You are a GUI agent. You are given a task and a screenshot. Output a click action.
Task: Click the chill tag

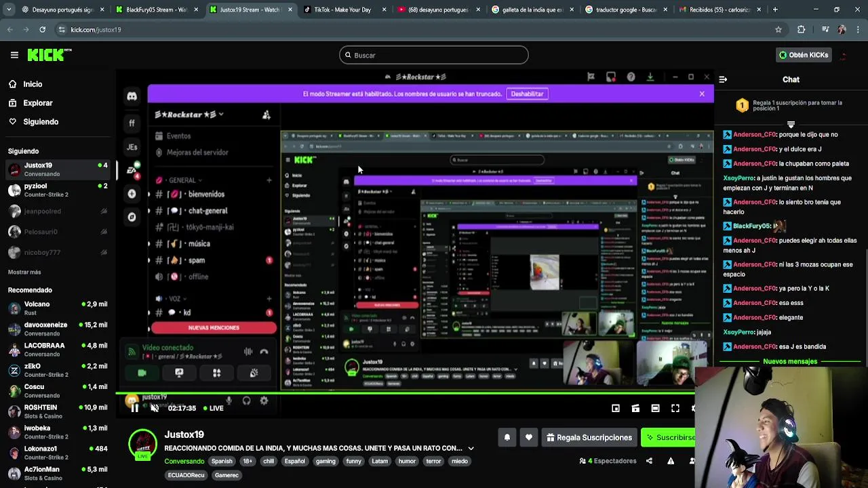tap(269, 462)
